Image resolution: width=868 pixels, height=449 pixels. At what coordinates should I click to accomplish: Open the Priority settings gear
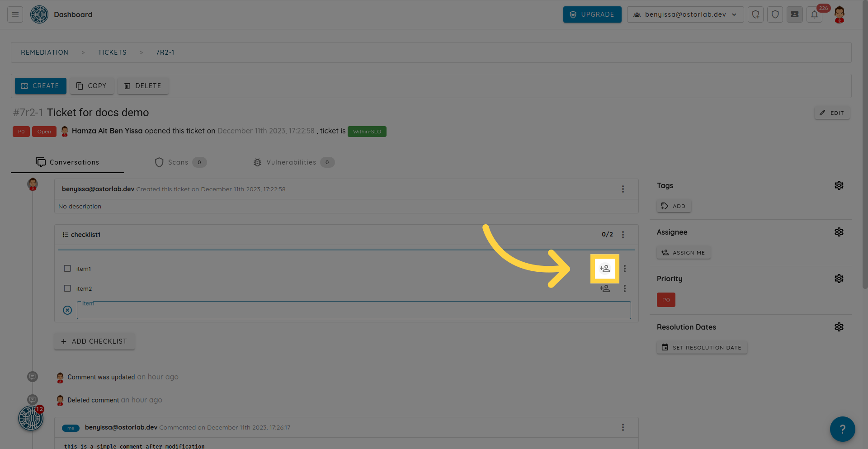point(839,279)
